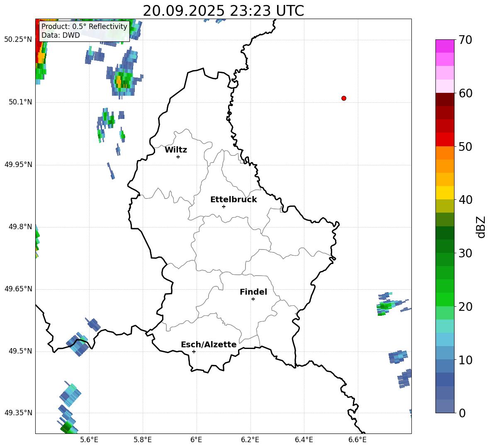Click the 40 value on the colorbar

[x=465, y=200]
